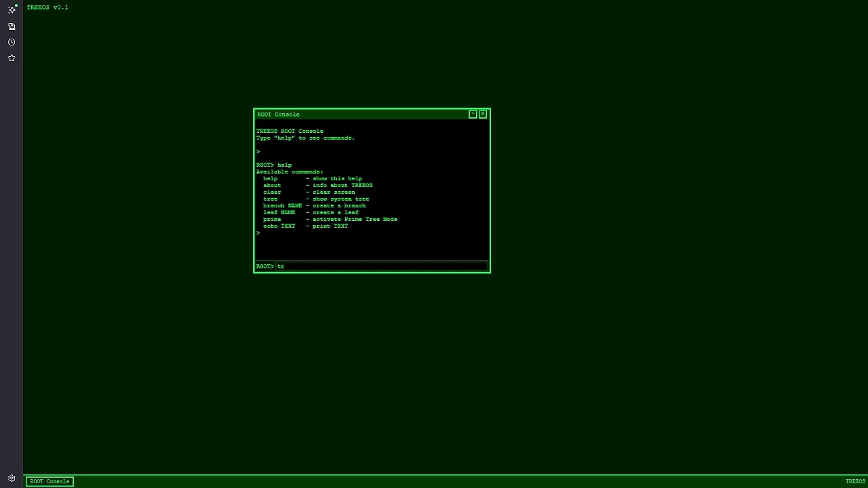Click the 'clear - clear screen' line

309,192
